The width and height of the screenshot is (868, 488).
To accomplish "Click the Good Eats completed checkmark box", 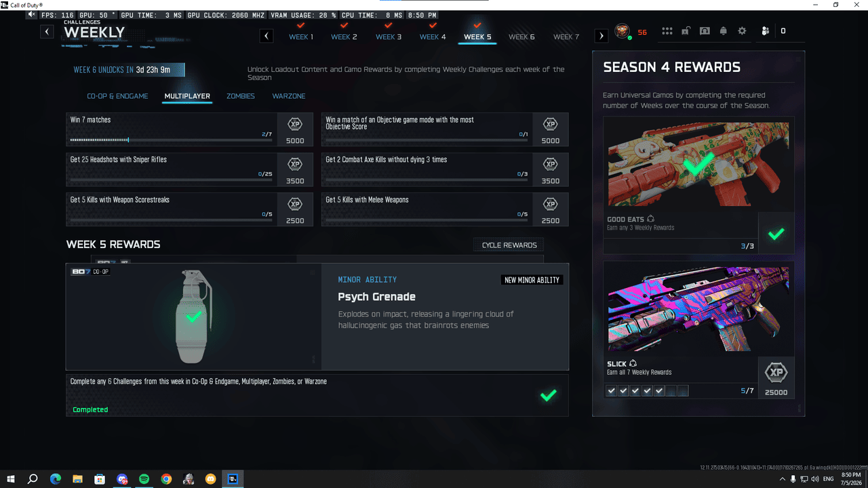I will point(776,234).
